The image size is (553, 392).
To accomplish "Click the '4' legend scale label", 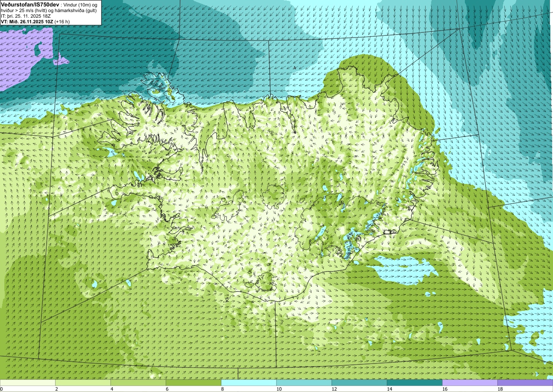I will (112, 389).
